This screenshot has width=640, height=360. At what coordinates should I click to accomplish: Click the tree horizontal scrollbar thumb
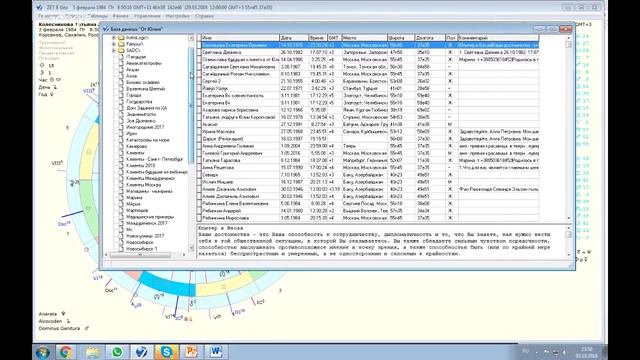click(140, 255)
